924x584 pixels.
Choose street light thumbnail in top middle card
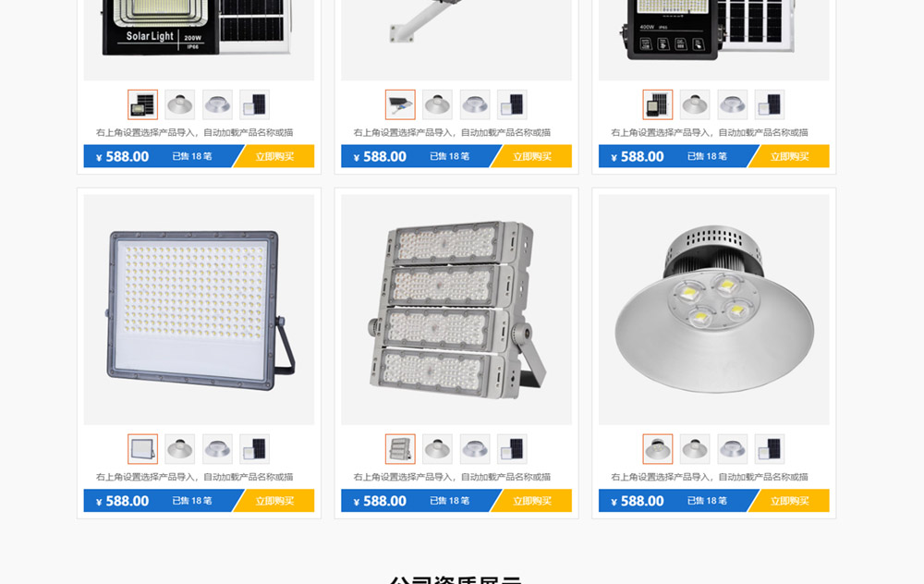pyautogui.click(x=400, y=105)
